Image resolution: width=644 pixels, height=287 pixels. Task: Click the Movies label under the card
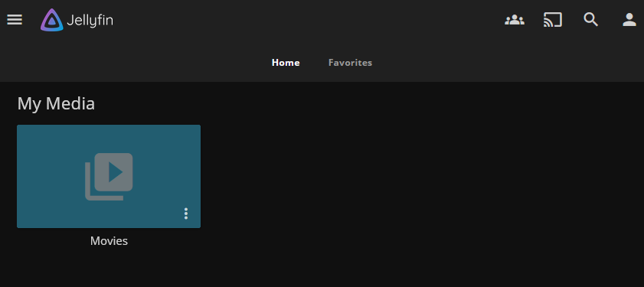click(109, 240)
